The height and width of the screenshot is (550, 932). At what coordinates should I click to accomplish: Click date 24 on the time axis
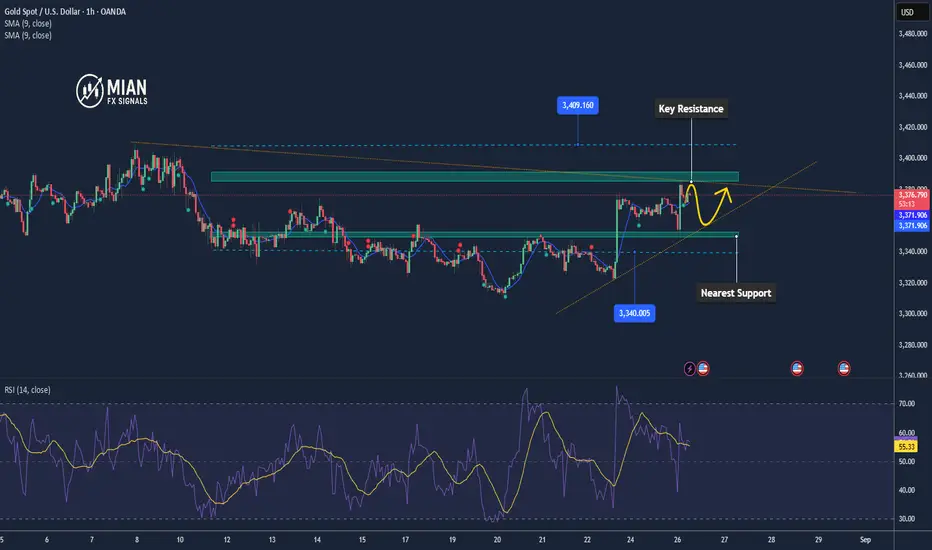(x=630, y=540)
